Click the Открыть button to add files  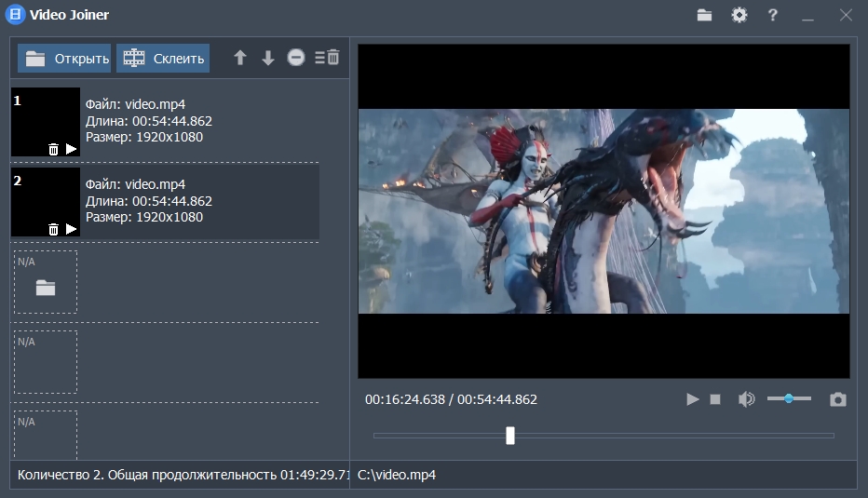click(x=64, y=59)
